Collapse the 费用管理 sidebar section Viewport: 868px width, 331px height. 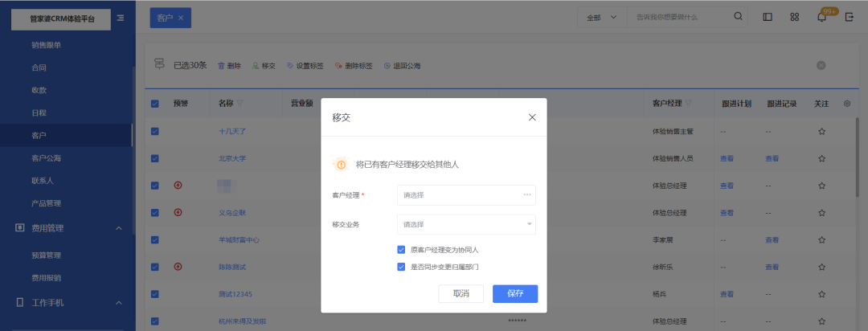pos(119,228)
